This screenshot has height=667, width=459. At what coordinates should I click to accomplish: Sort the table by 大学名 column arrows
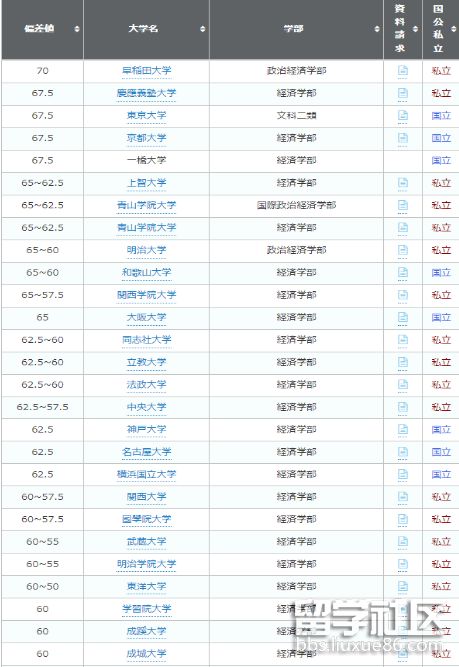click(202, 29)
